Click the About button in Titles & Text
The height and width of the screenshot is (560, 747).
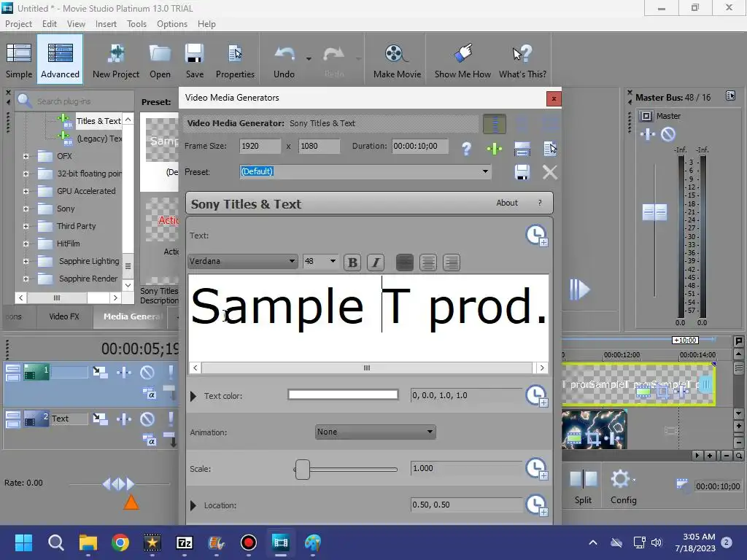pyautogui.click(x=507, y=203)
